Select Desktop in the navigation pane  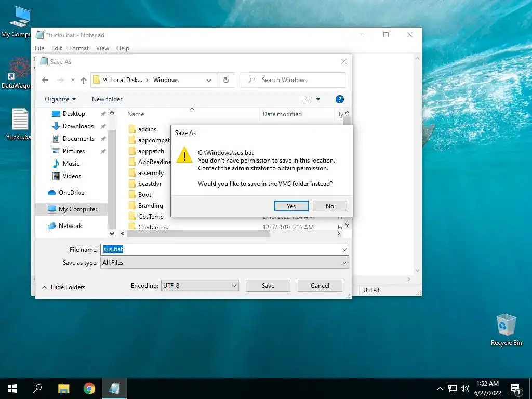pyautogui.click(x=73, y=114)
